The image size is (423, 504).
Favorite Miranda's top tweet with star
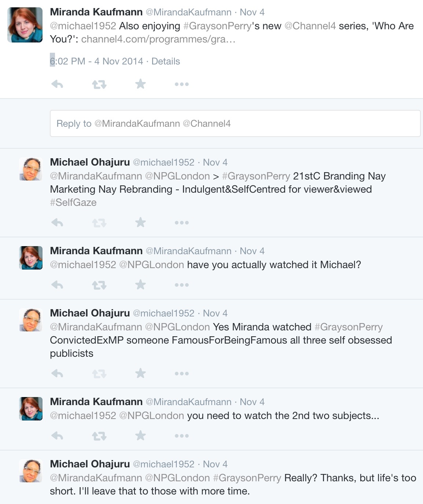pos(140,84)
